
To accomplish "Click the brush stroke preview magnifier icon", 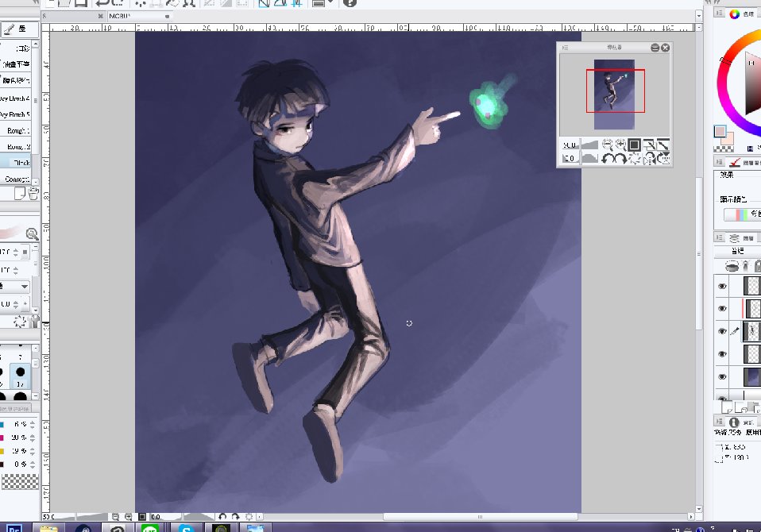I will tap(32, 234).
